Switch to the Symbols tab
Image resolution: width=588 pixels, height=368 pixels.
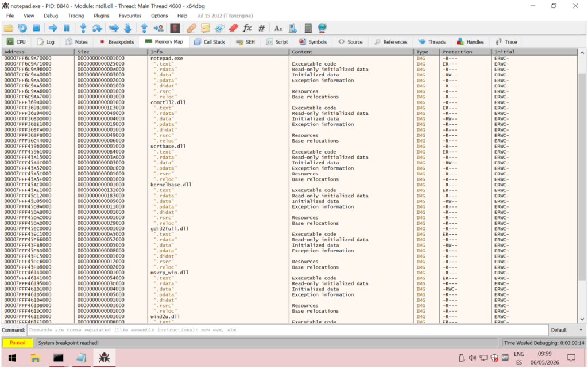tap(313, 41)
